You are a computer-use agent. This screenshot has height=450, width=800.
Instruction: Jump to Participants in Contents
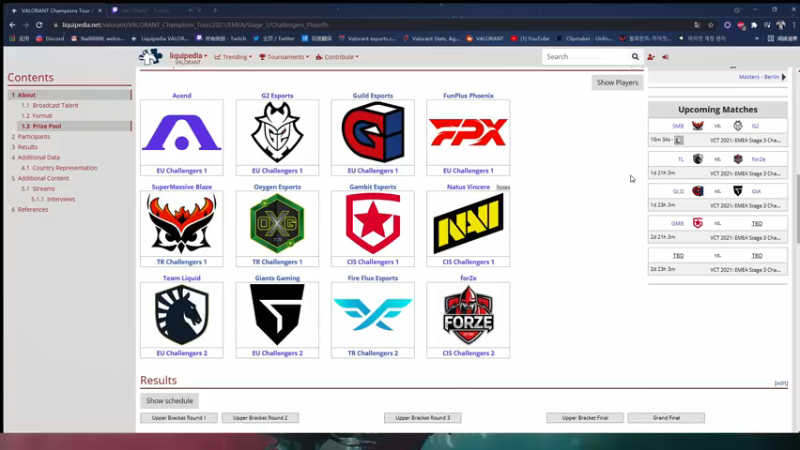tap(34, 137)
